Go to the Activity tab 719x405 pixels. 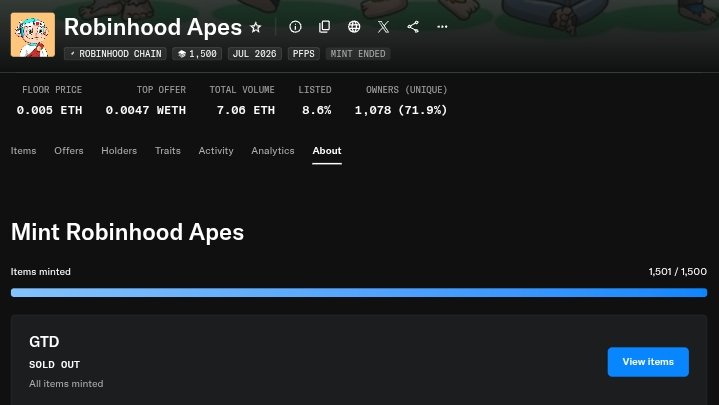point(216,150)
